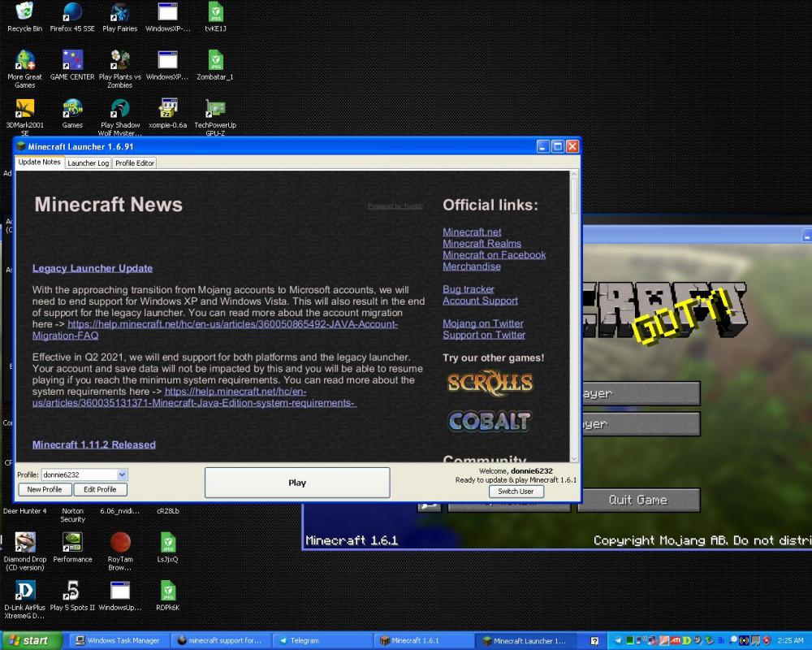Visit the Minecraft.net official link
This screenshot has width=812, height=650.
coord(472,232)
